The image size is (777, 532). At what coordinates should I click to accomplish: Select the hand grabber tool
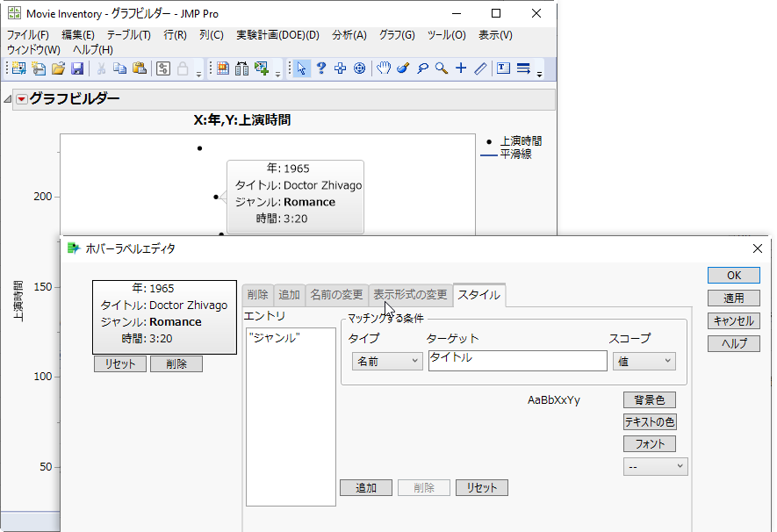tap(384, 68)
